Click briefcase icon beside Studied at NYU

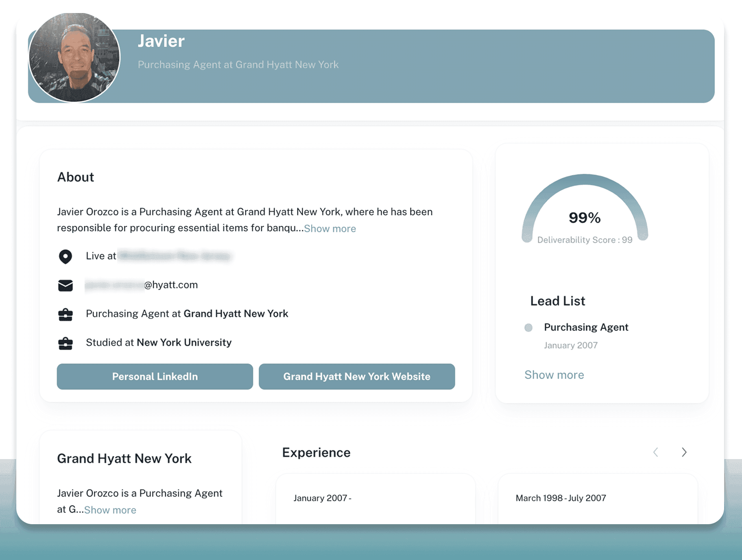point(65,343)
